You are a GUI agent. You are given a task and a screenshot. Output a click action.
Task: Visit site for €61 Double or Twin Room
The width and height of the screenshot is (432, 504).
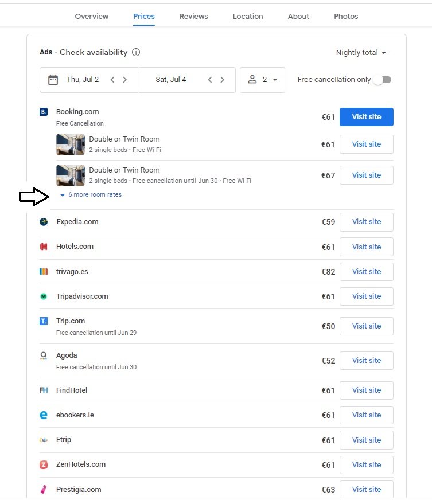[x=367, y=144]
